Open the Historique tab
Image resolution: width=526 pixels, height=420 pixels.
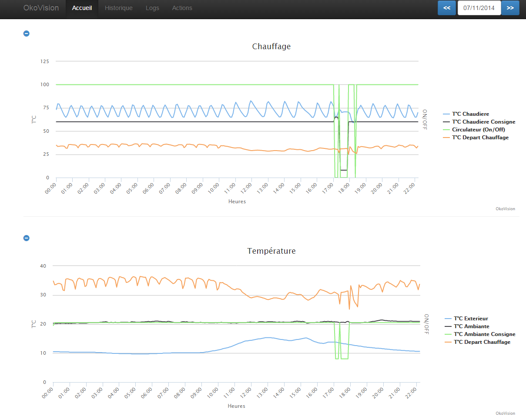tap(119, 8)
